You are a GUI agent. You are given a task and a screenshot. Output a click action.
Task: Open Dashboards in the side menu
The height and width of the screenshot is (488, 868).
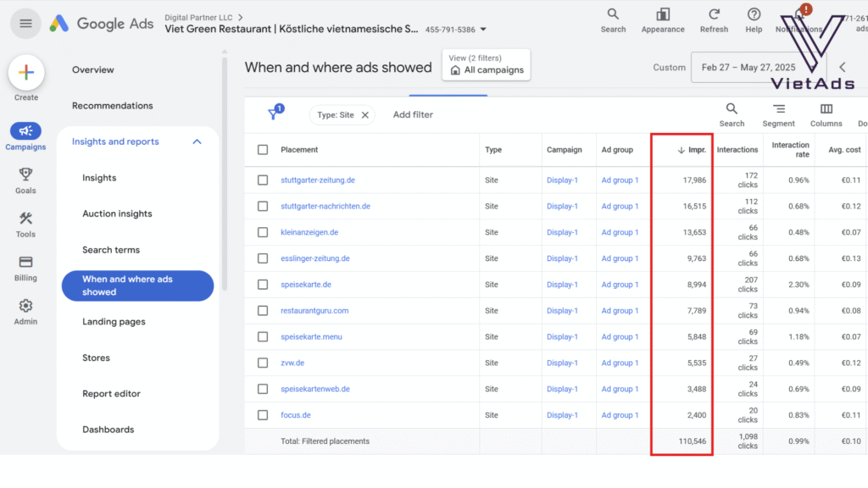[108, 430]
